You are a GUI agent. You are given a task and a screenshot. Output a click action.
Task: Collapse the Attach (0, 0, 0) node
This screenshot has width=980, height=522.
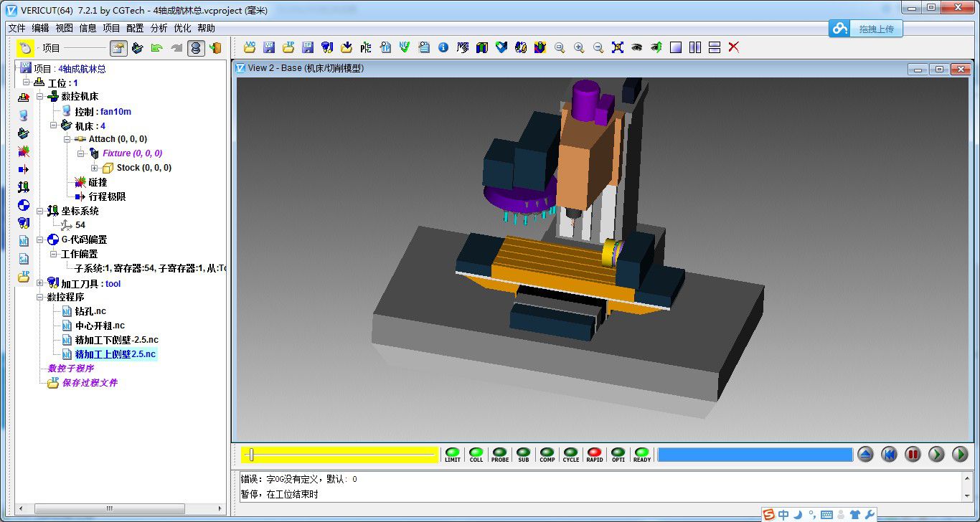click(x=67, y=139)
